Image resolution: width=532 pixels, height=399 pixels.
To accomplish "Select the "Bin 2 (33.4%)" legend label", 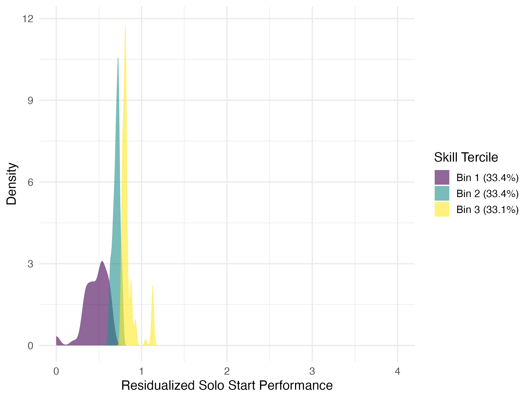I will coord(487,194).
